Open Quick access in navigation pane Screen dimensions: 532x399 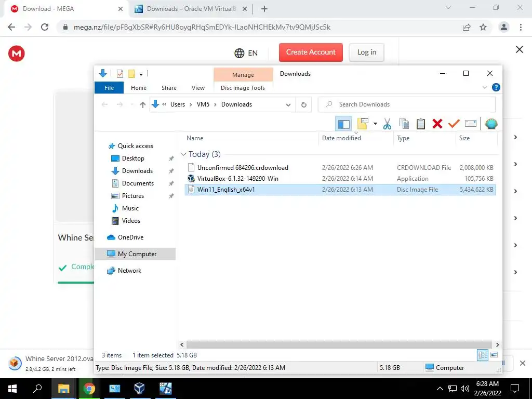136,146
